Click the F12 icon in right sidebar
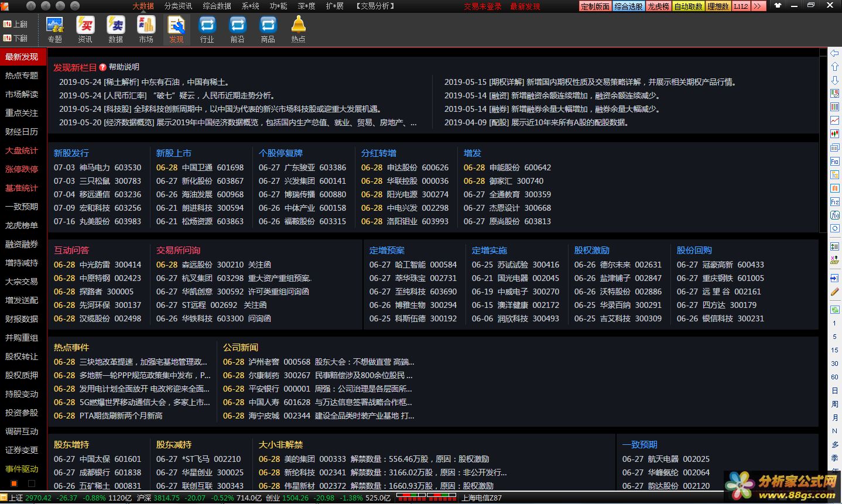842x504 pixels. [835, 201]
